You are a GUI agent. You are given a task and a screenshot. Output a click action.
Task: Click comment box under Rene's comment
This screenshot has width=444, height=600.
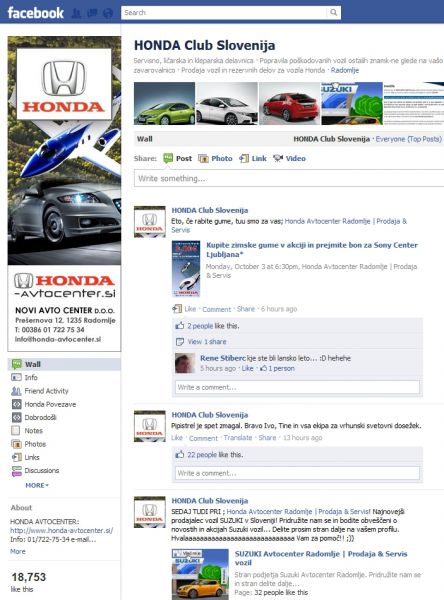297,387
